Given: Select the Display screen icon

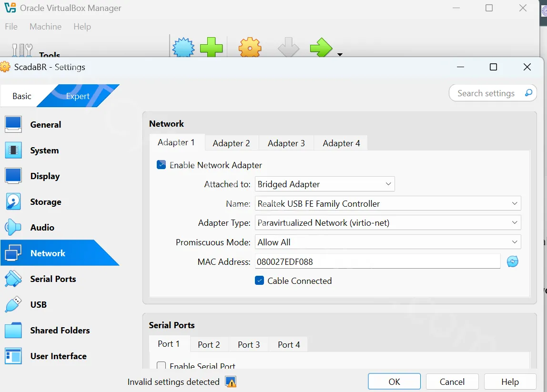Looking at the screenshot, I should click(x=13, y=176).
